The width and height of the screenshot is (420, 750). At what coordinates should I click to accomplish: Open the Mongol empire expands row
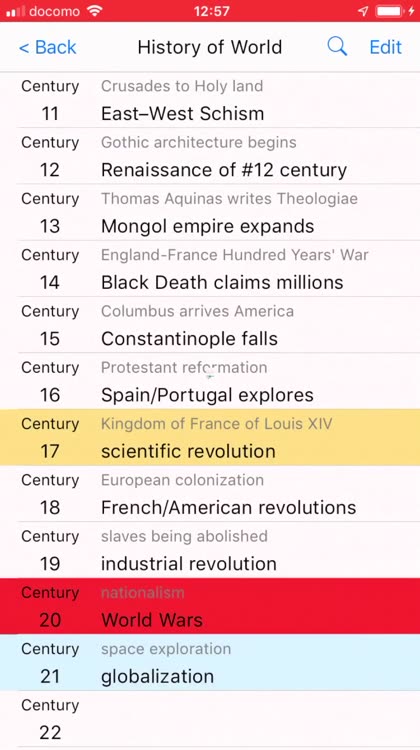(x=210, y=212)
